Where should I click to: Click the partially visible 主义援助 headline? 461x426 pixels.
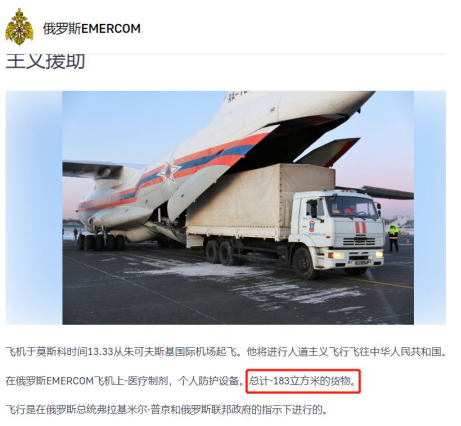(45, 61)
